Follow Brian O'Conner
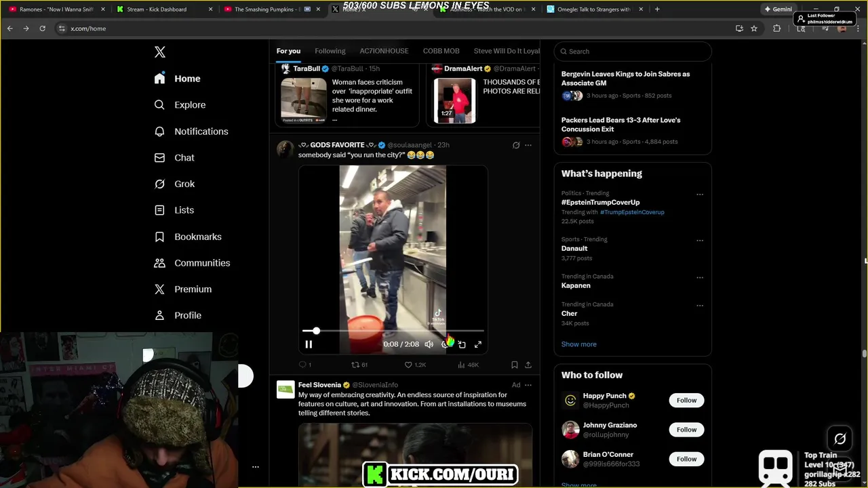The image size is (868, 488). pyautogui.click(x=686, y=459)
